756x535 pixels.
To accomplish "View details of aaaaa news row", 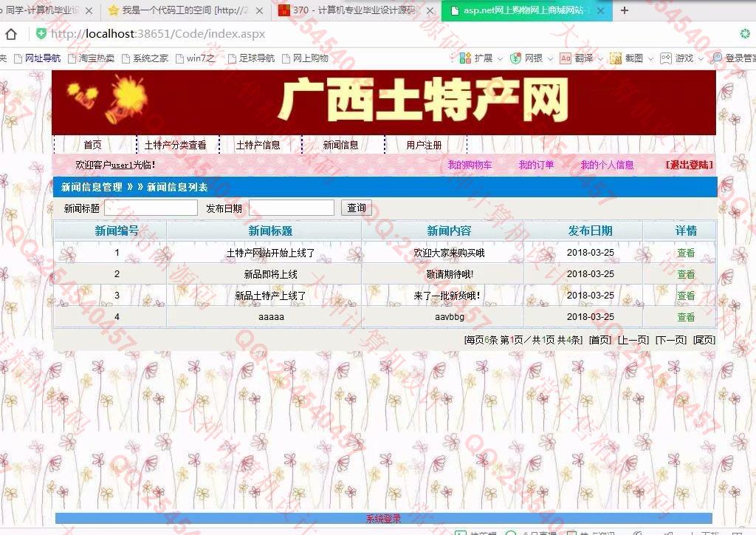I will 686,317.
